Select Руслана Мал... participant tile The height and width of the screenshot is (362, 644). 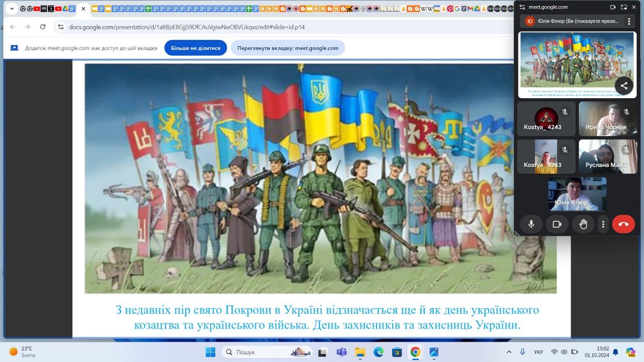point(608,156)
